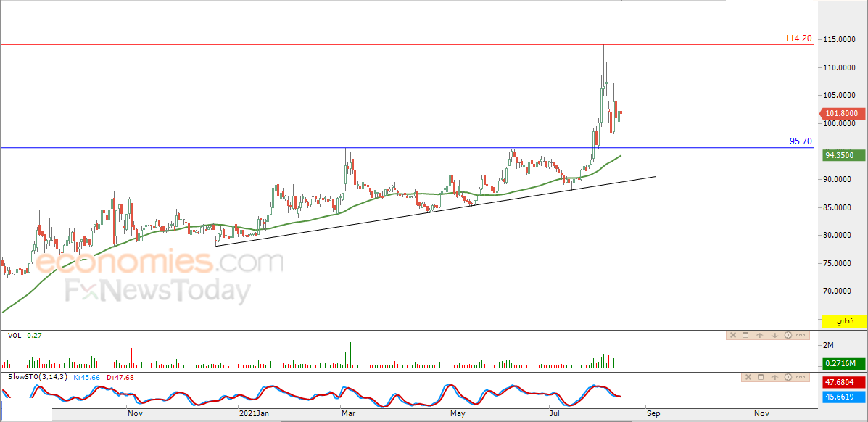Open more options for SlowSTO panel
The width and height of the screenshot is (868, 422).
point(801,377)
